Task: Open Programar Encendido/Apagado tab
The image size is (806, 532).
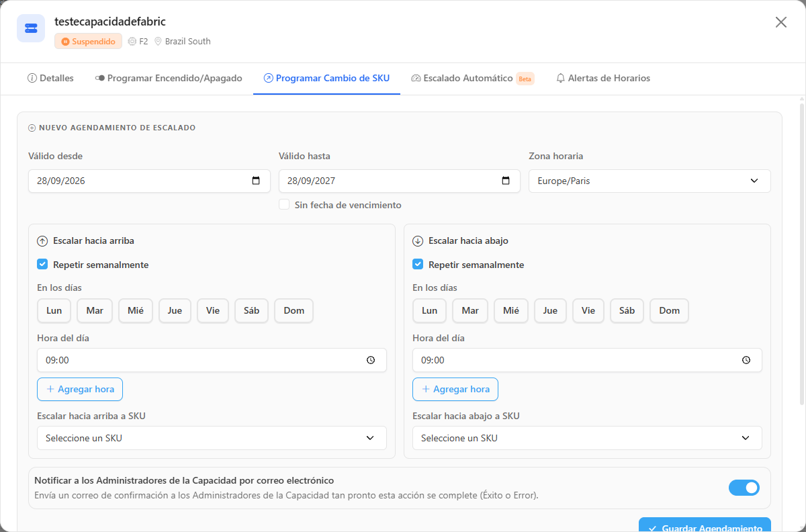Action: point(169,78)
